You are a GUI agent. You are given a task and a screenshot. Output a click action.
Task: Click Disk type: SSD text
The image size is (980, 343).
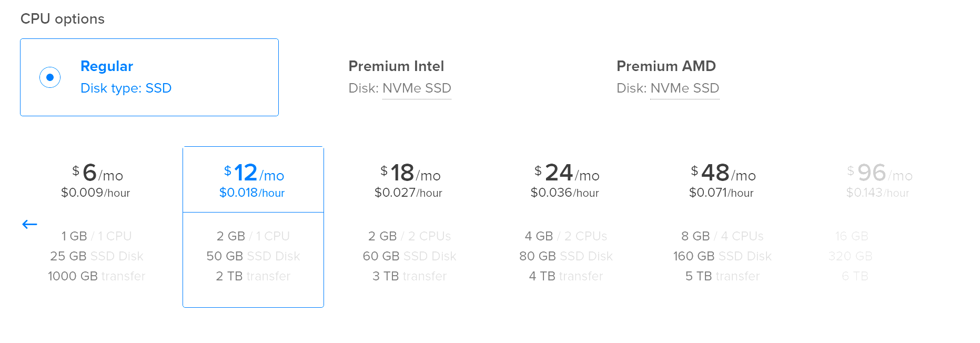pyautogui.click(x=126, y=88)
